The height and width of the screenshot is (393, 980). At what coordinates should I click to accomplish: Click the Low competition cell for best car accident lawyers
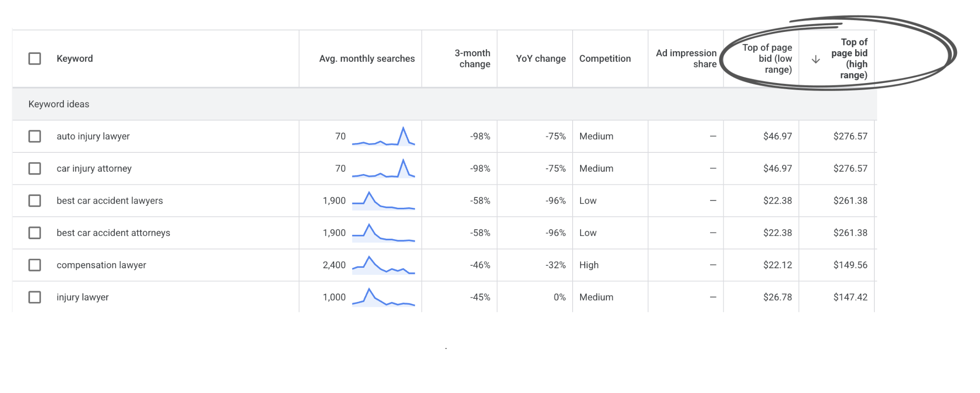click(588, 201)
